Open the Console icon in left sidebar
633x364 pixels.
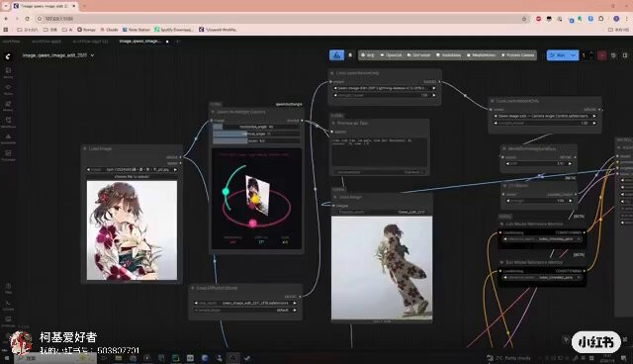[x=8, y=305]
